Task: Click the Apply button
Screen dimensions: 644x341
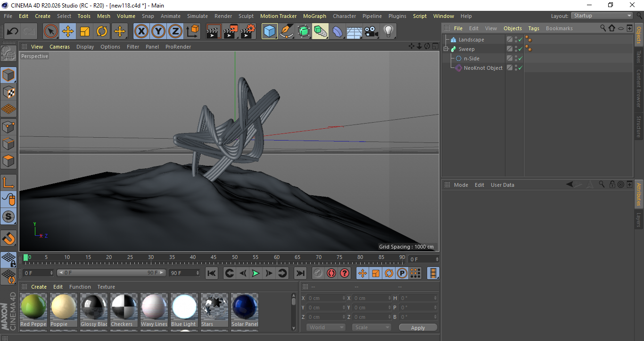Action: point(418,327)
